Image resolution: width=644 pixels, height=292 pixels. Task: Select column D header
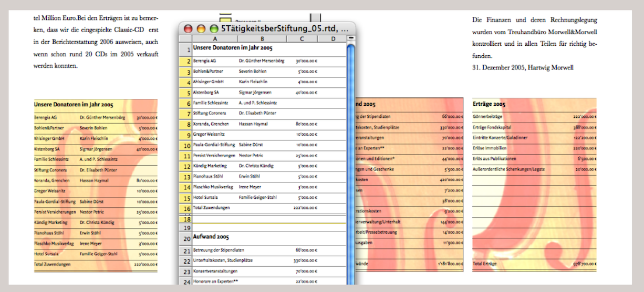333,39
